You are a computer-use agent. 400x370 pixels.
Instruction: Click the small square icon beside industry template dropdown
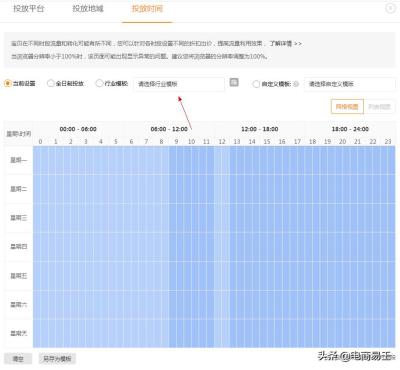[234, 82]
